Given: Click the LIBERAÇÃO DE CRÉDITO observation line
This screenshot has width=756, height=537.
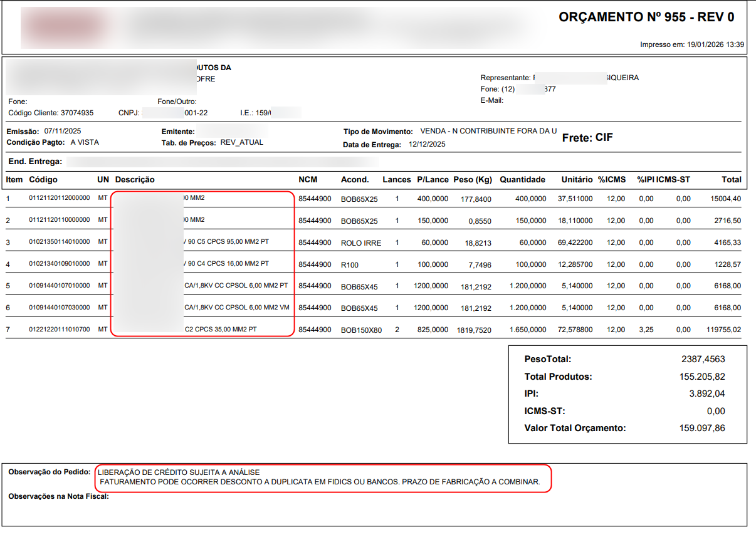Looking at the screenshot, I should tap(179, 472).
